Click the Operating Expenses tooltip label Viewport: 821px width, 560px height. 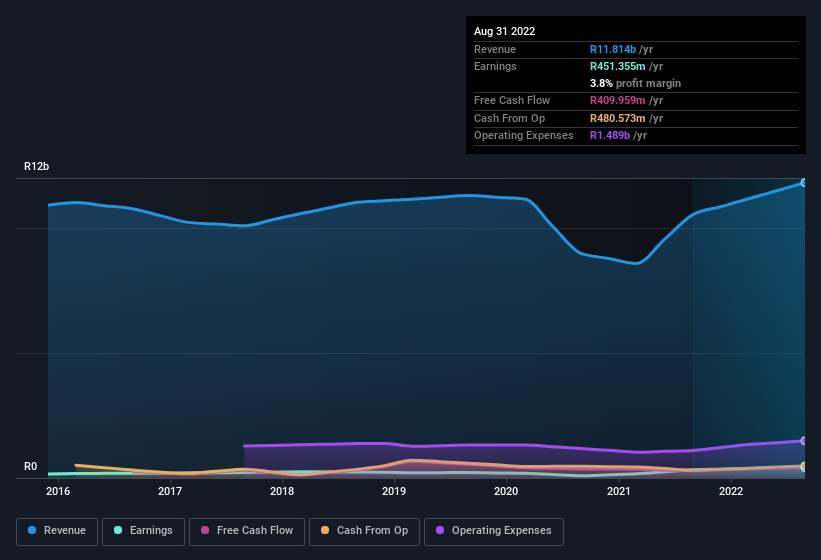pos(523,135)
